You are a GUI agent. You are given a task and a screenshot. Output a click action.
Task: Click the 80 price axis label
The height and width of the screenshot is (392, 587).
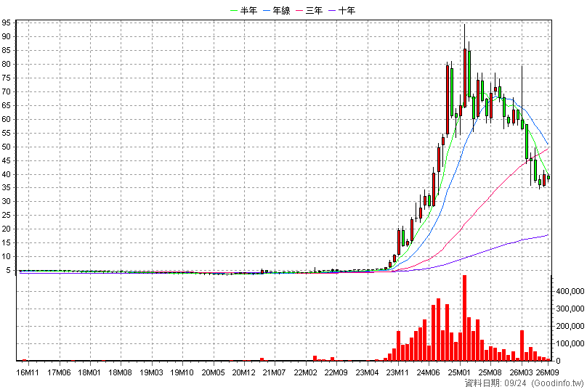(7, 65)
